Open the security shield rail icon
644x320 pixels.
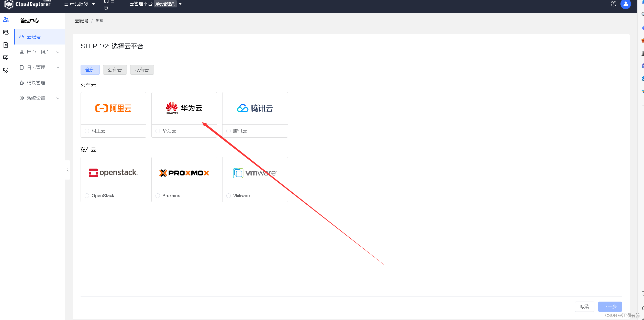[6, 70]
